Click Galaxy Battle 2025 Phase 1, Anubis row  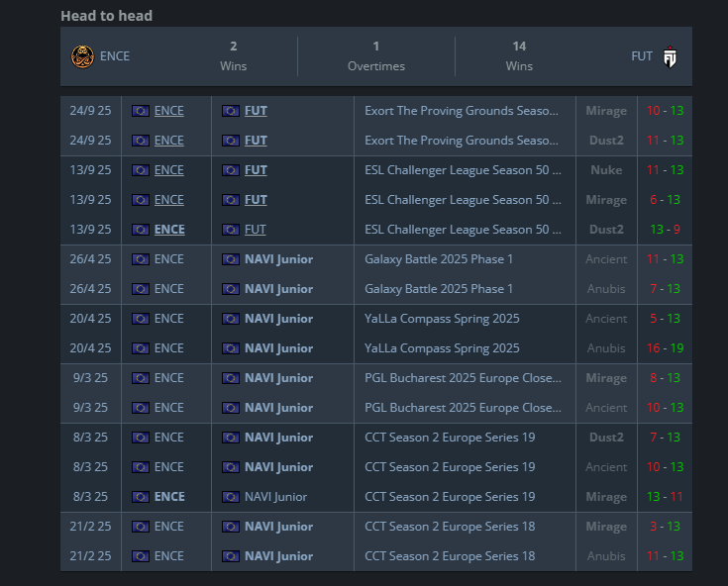439,289
